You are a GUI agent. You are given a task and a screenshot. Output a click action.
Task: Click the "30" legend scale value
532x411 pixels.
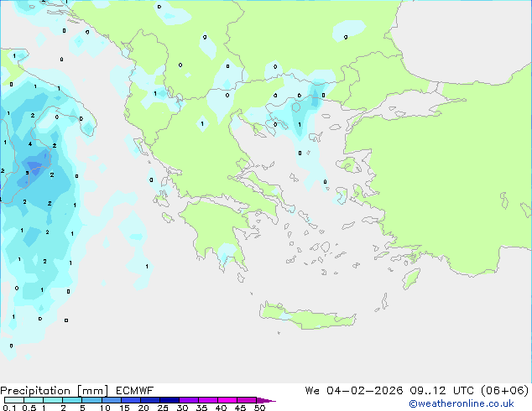(x=182, y=408)
